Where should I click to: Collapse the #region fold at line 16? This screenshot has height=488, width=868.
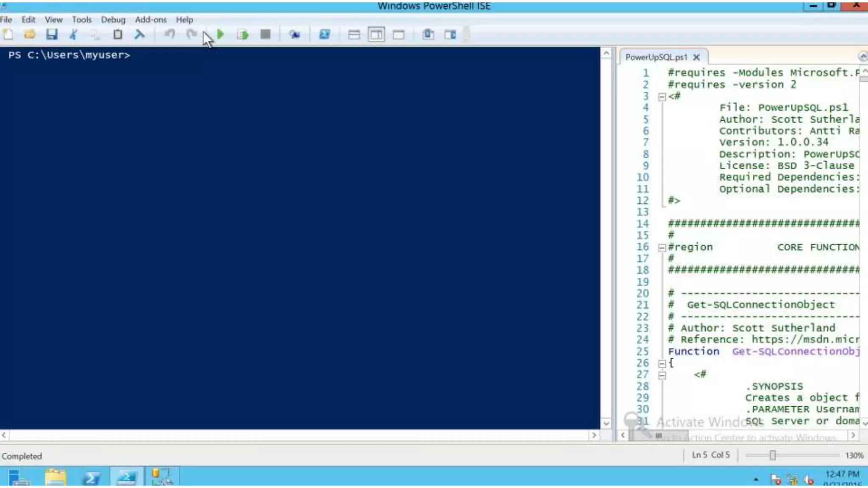(x=662, y=248)
